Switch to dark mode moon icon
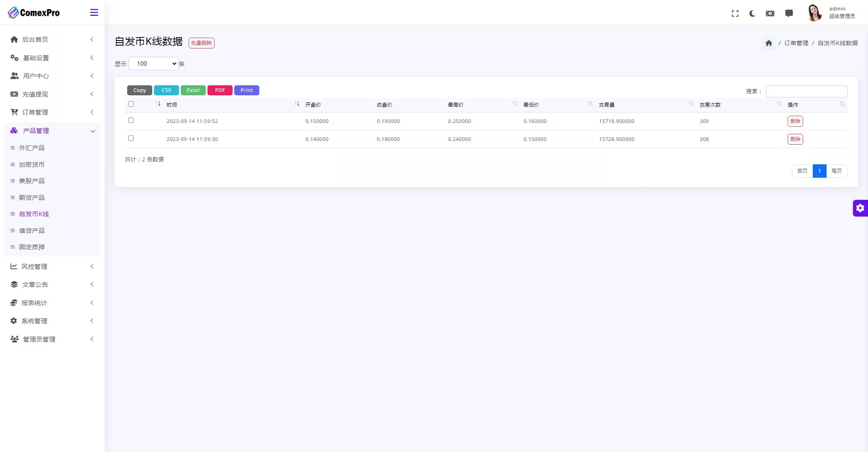This screenshot has height=452, width=868. coord(752,13)
